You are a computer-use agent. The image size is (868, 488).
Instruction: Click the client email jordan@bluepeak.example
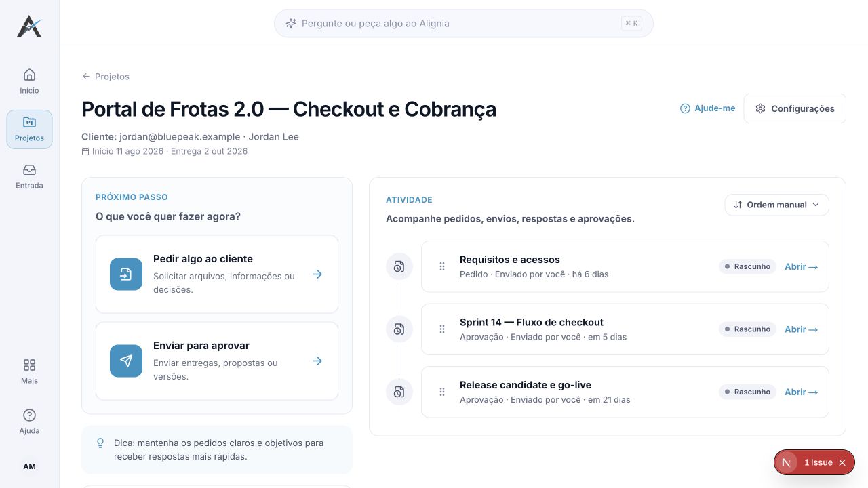[180, 137]
